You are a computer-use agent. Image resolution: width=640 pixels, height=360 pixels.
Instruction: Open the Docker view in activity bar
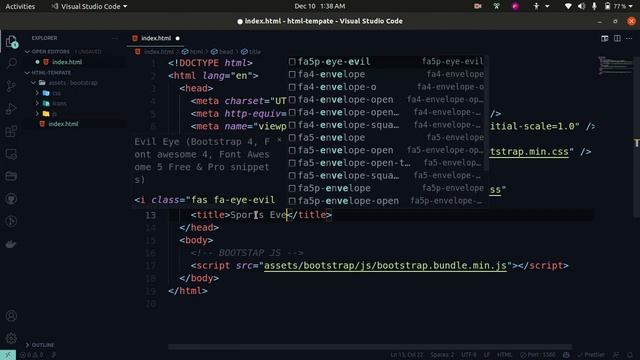tap(11, 244)
